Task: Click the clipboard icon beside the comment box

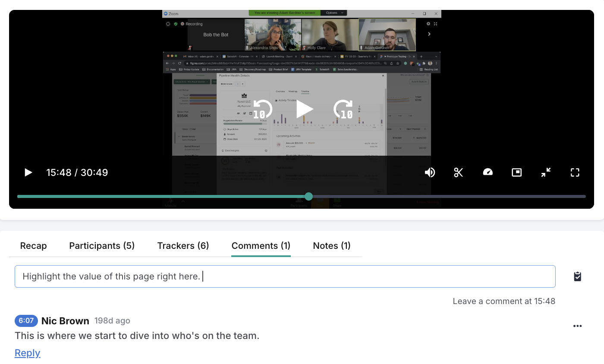Action: [578, 276]
